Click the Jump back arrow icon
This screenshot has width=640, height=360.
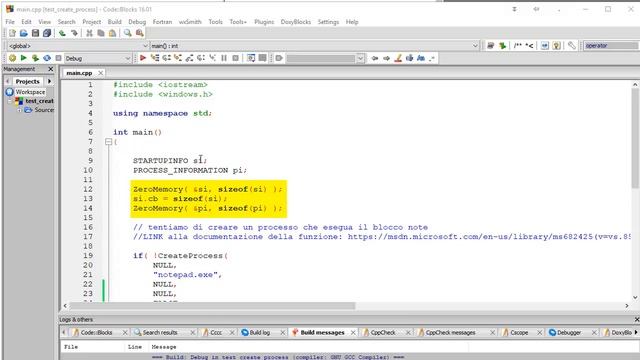[x=375, y=58]
